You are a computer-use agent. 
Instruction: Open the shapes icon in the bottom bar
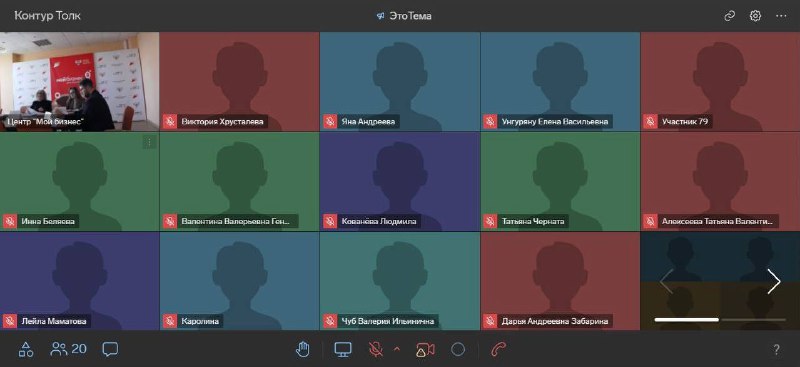pyautogui.click(x=26, y=349)
